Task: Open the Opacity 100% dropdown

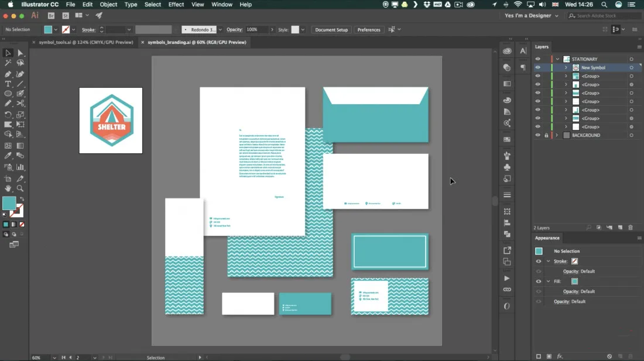Action: [x=272, y=30]
